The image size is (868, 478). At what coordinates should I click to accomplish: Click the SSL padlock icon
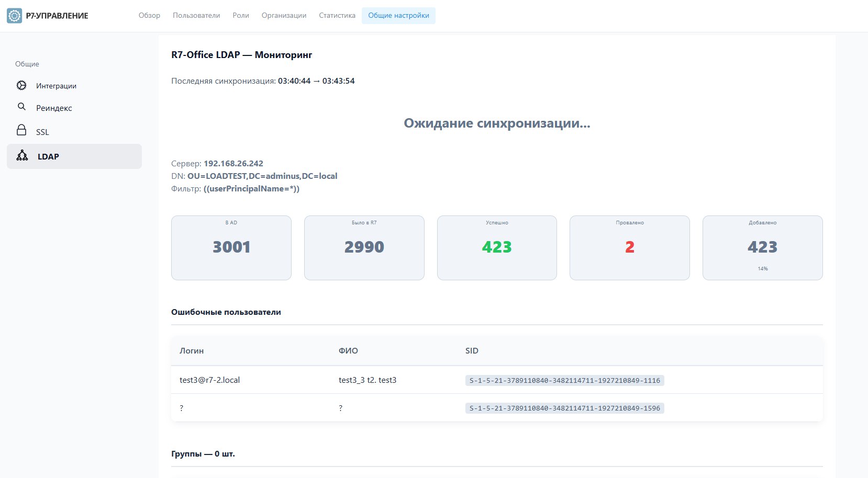pos(21,131)
